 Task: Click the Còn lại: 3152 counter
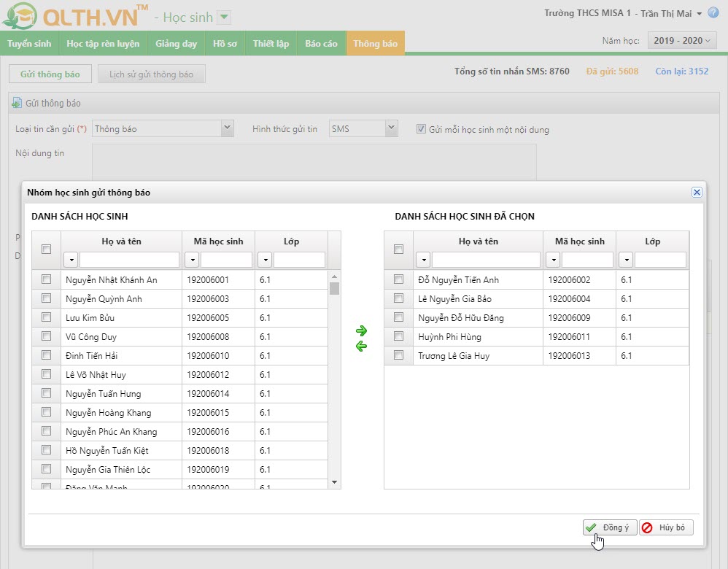point(681,71)
